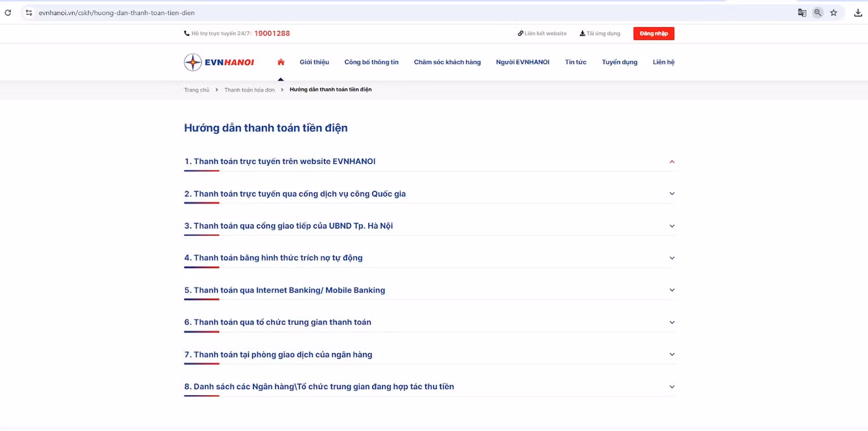The width and height of the screenshot is (868, 431).
Task: Open the Công bố thông tin menu
Action: pyautogui.click(x=372, y=62)
